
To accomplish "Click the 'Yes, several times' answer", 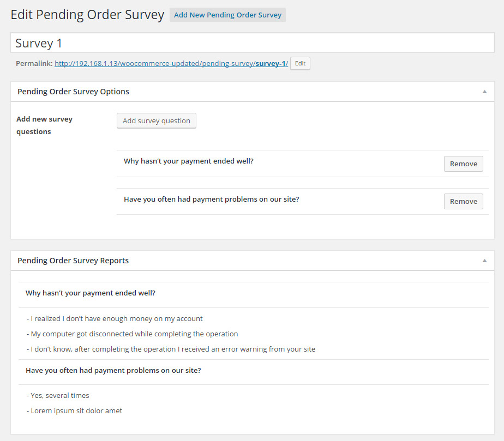I will (x=58, y=396).
